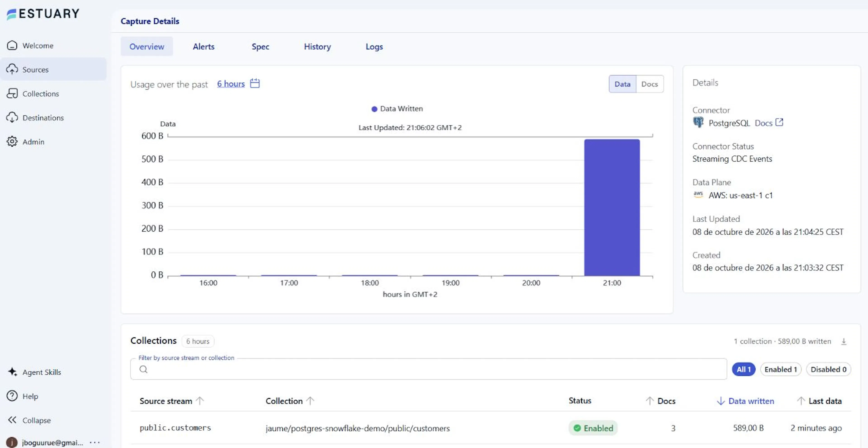Screen dimensions: 868x448
Task: Click the Sources cloud upload icon
Action: pos(12,69)
